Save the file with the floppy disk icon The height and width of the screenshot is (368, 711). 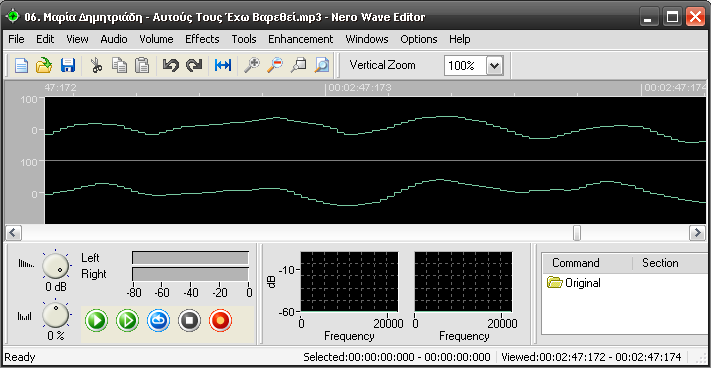click(x=68, y=66)
